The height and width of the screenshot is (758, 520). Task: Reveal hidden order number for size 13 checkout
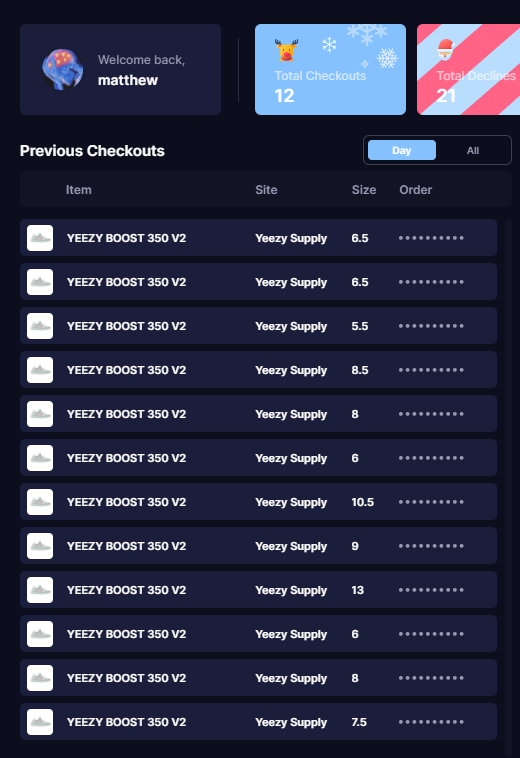click(431, 590)
